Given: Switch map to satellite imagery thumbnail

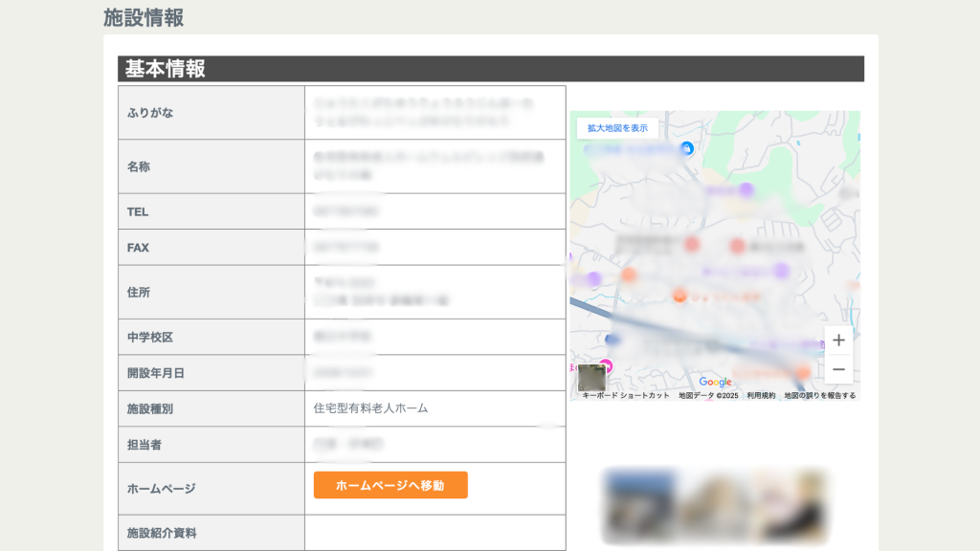Looking at the screenshot, I should 591,378.
